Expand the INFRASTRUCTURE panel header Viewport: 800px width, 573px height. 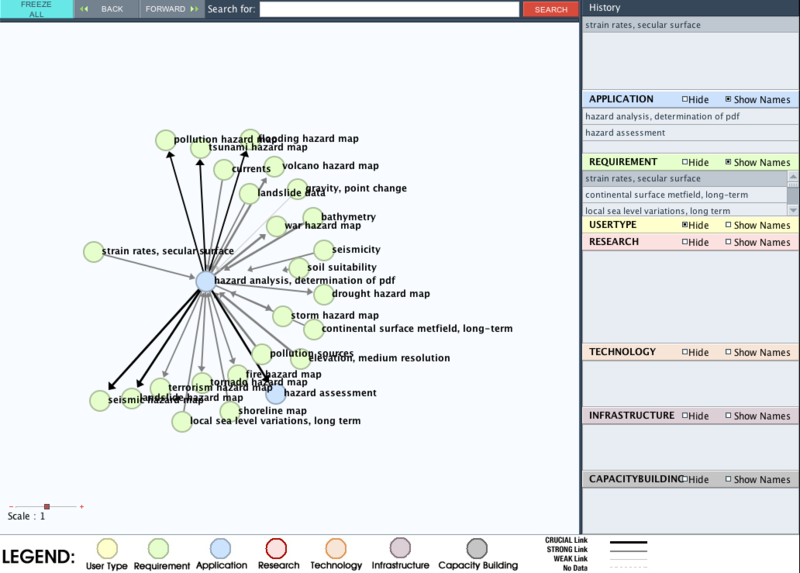(631, 415)
